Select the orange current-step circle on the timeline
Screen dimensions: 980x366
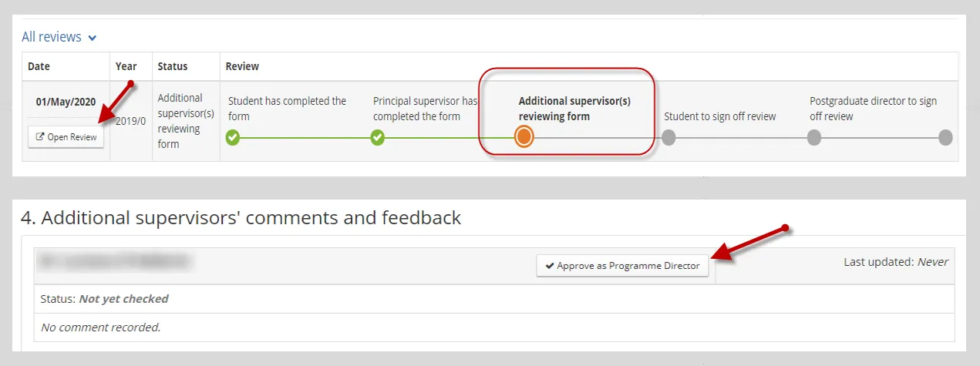[x=524, y=137]
